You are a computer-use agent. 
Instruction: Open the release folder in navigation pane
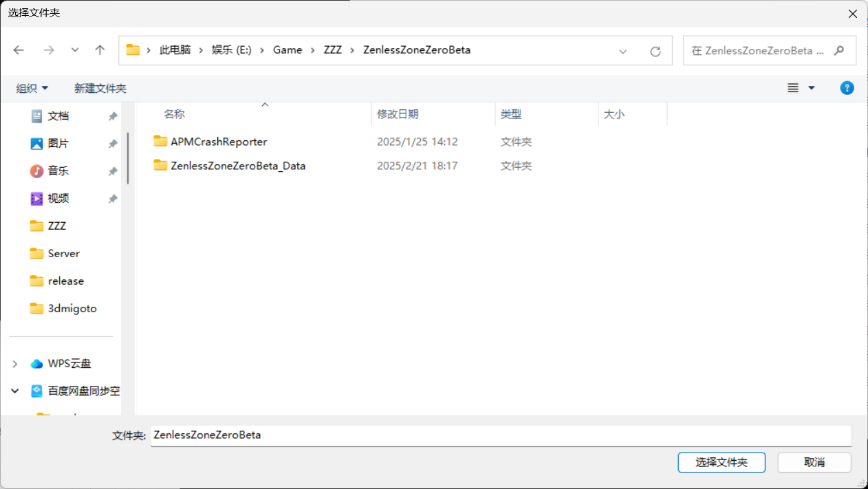[66, 281]
